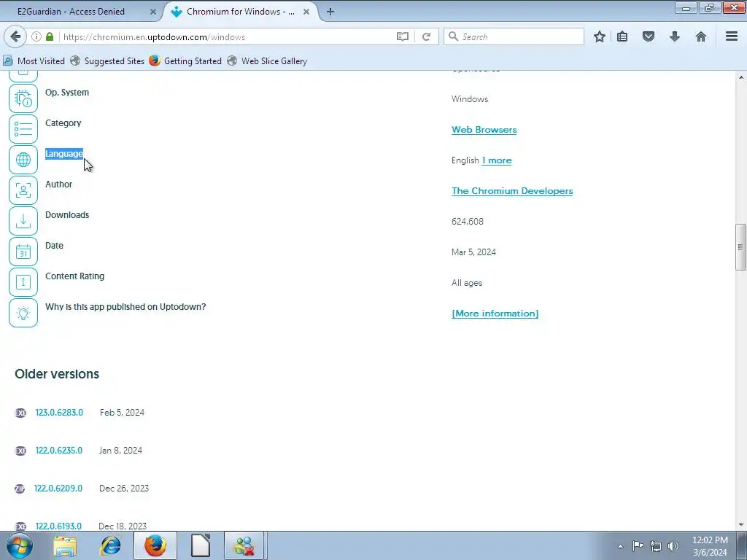Viewport: 747px width, 560px height.
Task: Click the taskbar clock 12:02 PM
Action: pyautogui.click(x=710, y=540)
